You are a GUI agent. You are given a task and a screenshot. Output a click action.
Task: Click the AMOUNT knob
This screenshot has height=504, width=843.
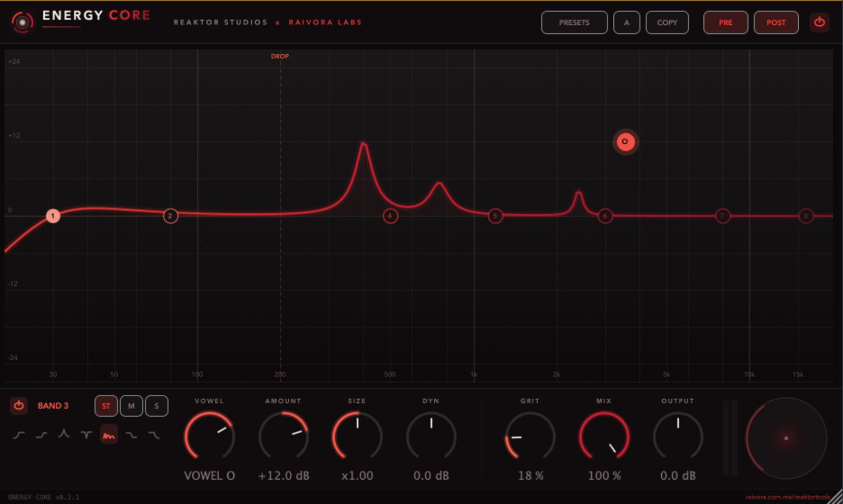pyautogui.click(x=283, y=437)
